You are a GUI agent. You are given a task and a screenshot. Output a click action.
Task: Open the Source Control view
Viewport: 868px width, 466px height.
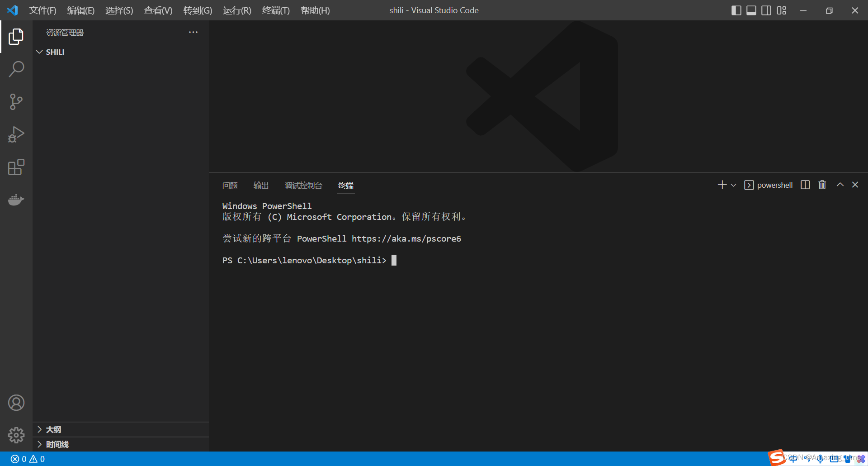[x=16, y=102]
